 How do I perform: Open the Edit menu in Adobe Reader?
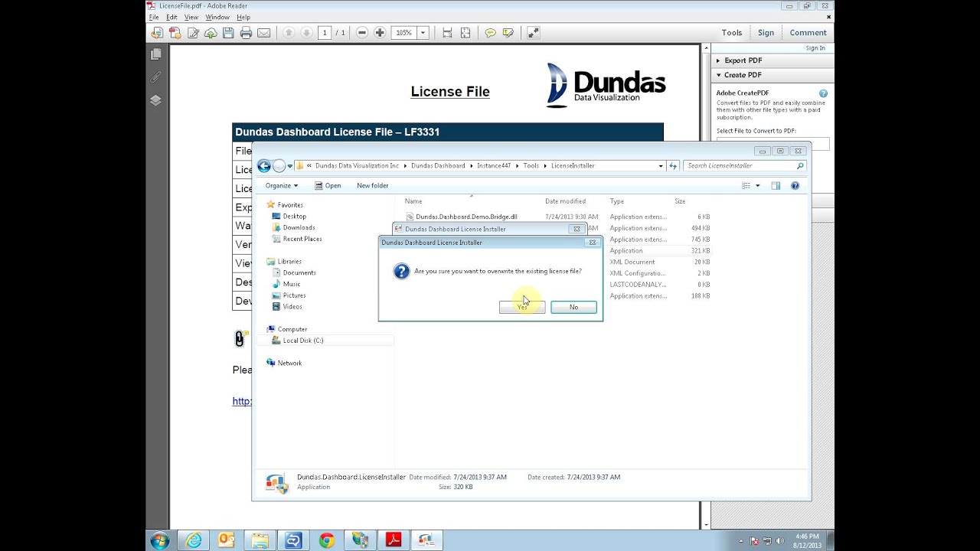click(x=171, y=17)
